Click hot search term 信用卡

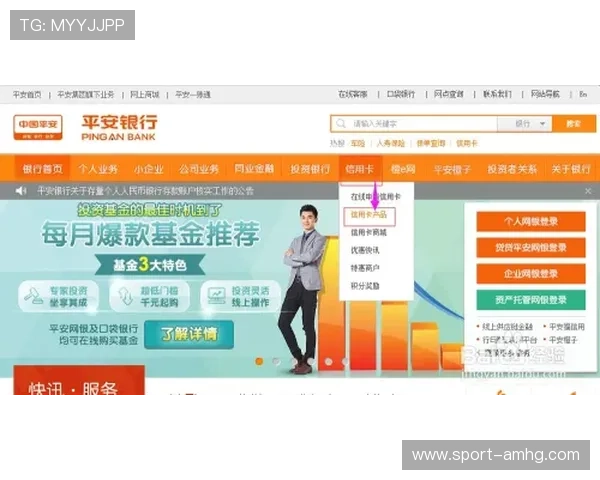click(467, 144)
